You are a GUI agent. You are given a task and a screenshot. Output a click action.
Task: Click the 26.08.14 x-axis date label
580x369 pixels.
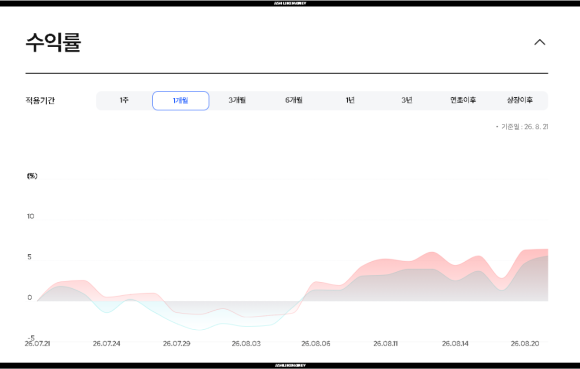[x=455, y=343]
